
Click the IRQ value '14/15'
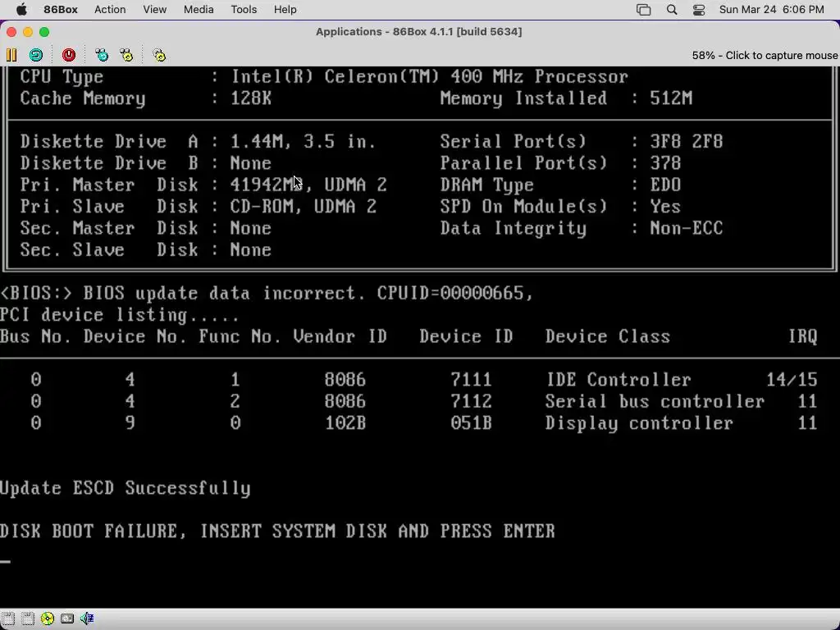pyautogui.click(x=792, y=381)
